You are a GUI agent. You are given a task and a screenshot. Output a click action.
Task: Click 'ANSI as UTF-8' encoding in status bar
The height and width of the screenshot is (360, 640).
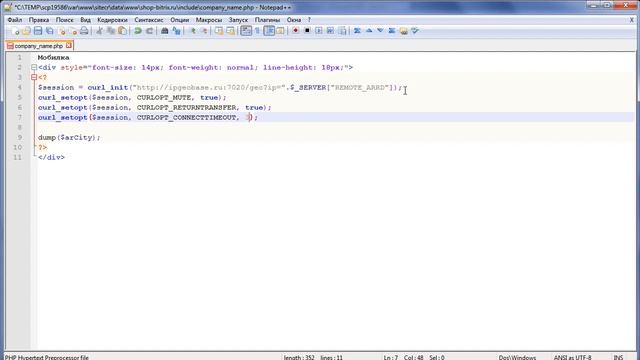572,357
